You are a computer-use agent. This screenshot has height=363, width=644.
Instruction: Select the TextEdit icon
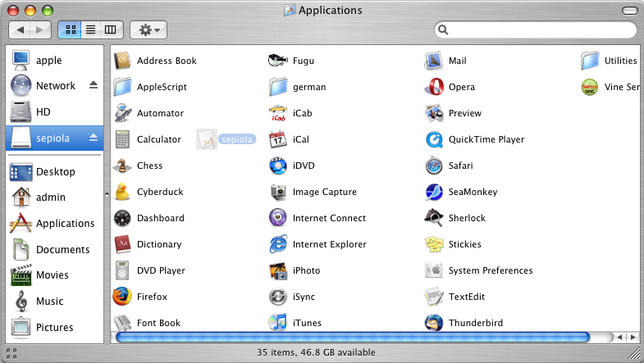[434, 297]
